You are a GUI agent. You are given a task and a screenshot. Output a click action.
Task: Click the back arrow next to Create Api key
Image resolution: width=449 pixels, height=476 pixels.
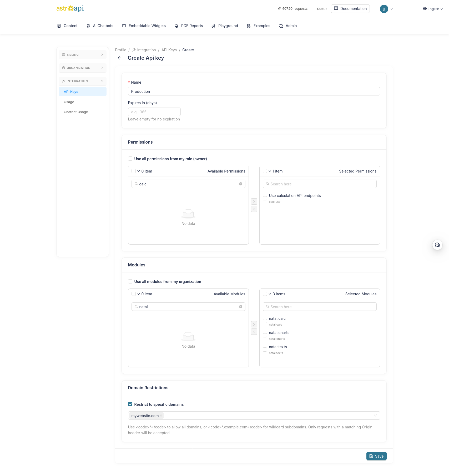tap(119, 58)
